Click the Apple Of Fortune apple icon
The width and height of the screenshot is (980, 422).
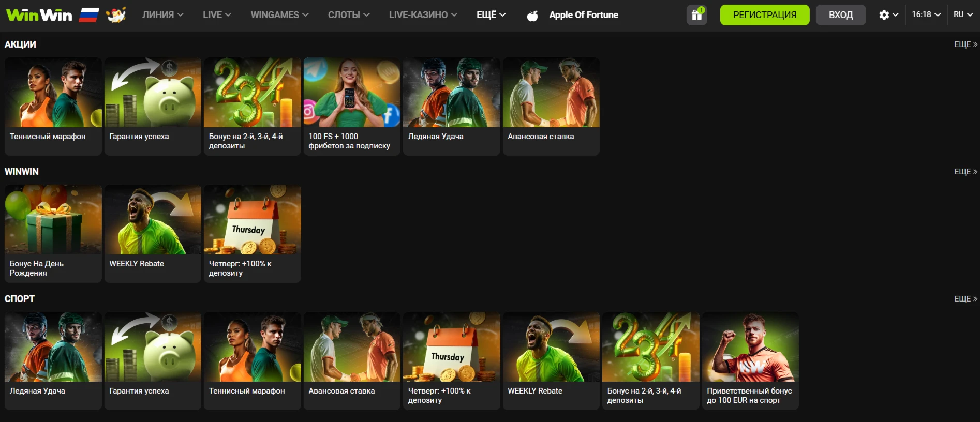532,16
